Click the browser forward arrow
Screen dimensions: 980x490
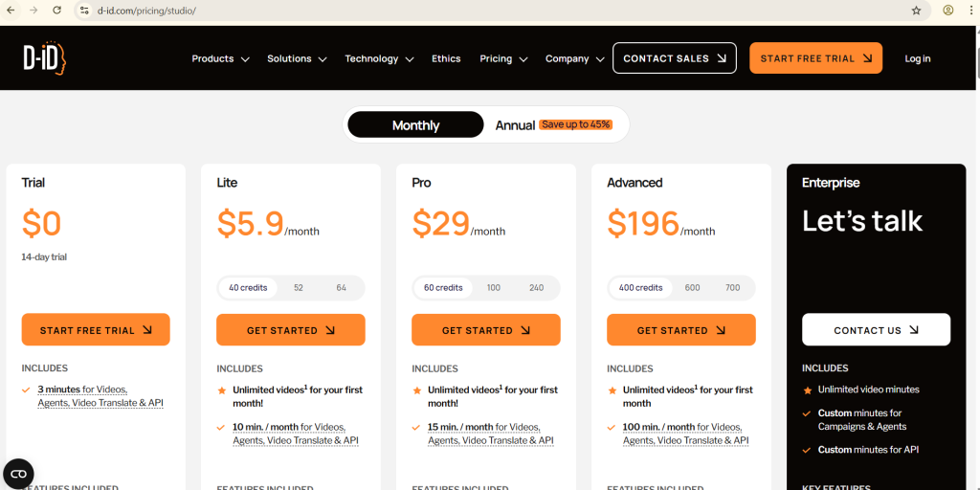pos(33,11)
